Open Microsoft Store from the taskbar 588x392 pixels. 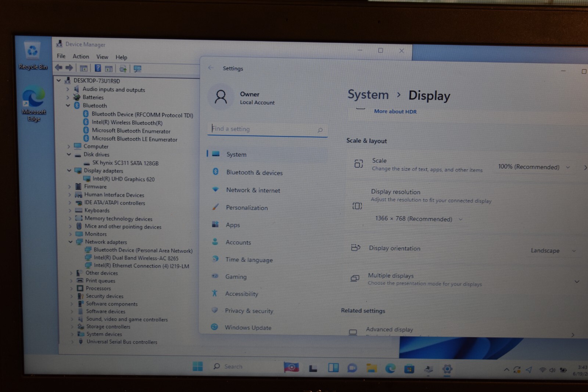pyautogui.click(x=409, y=368)
